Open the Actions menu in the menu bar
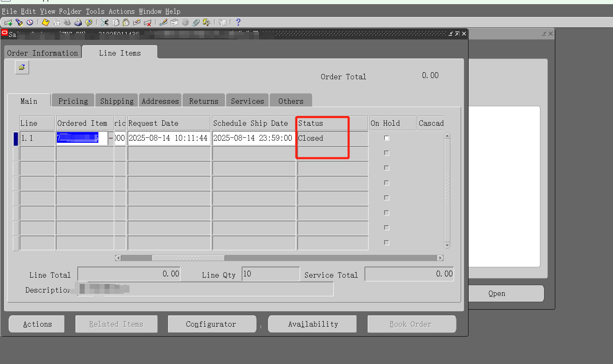The height and width of the screenshot is (364, 613). tap(122, 12)
